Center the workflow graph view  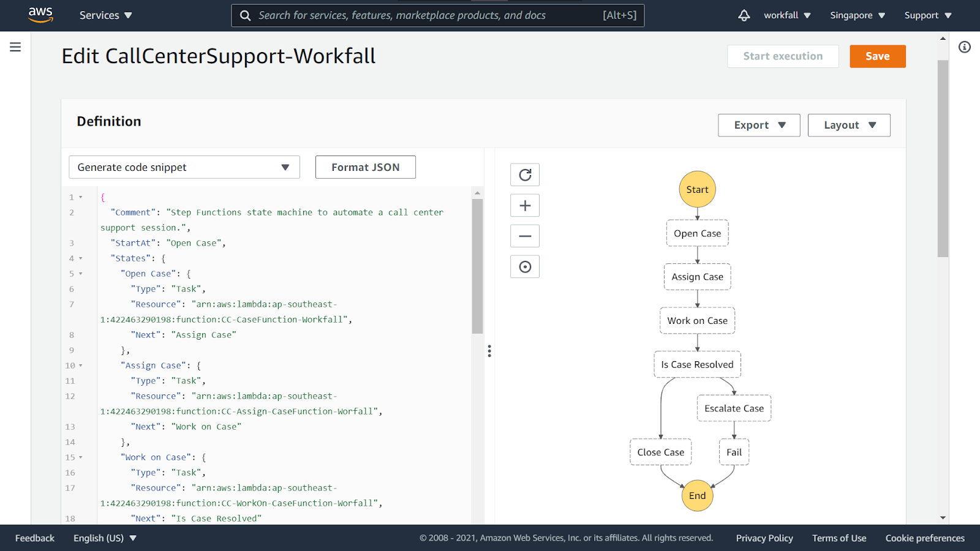coord(525,267)
